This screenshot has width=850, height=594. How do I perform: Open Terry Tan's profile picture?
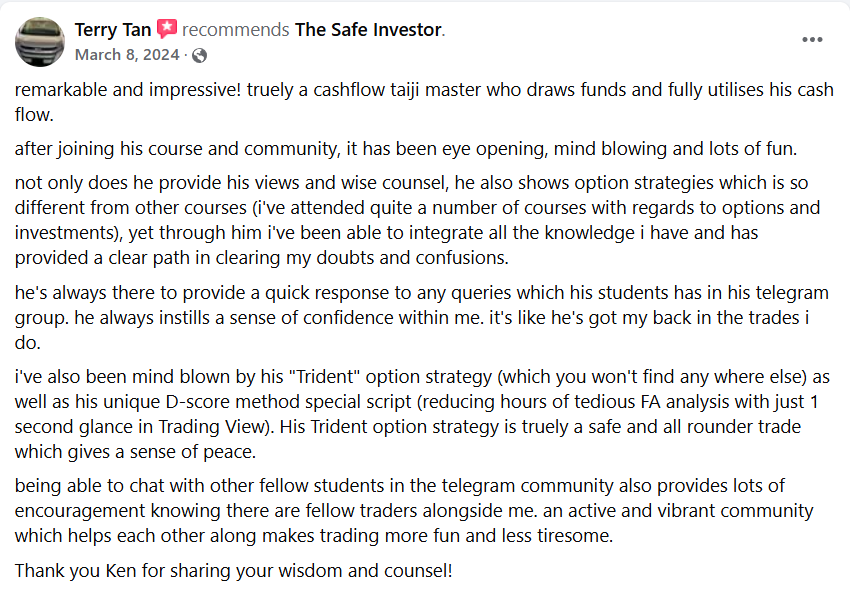(x=40, y=42)
